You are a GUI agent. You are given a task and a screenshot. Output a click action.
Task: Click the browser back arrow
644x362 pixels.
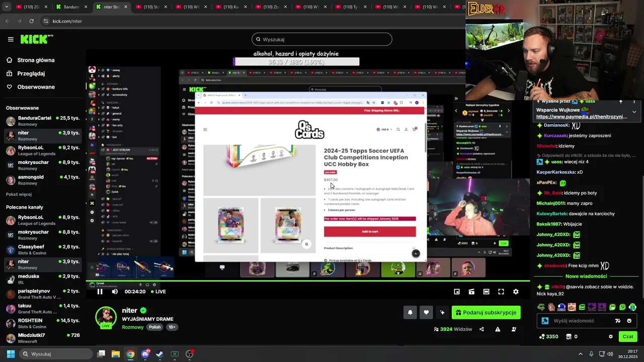pyautogui.click(x=7, y=21)
